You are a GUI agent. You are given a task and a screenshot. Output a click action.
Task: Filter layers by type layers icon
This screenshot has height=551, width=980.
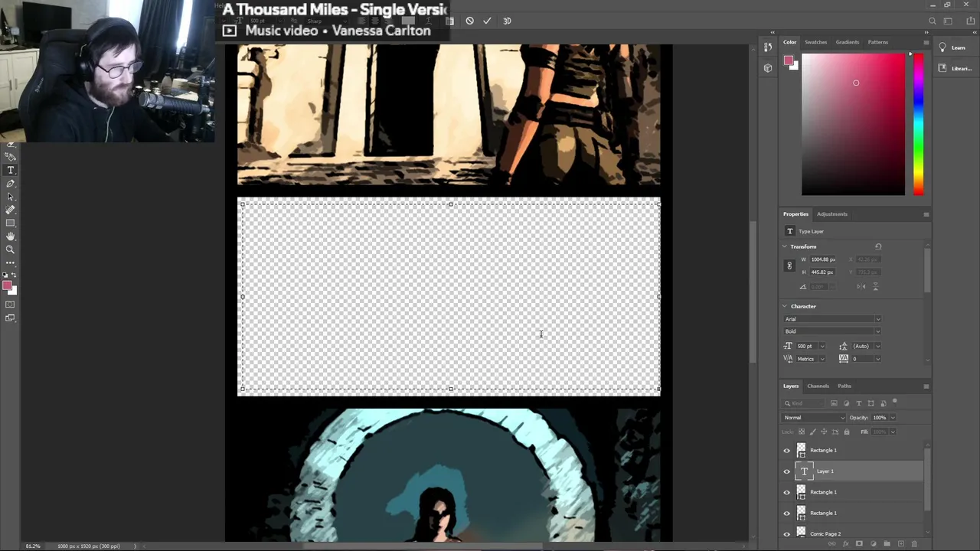pos(858,403)
